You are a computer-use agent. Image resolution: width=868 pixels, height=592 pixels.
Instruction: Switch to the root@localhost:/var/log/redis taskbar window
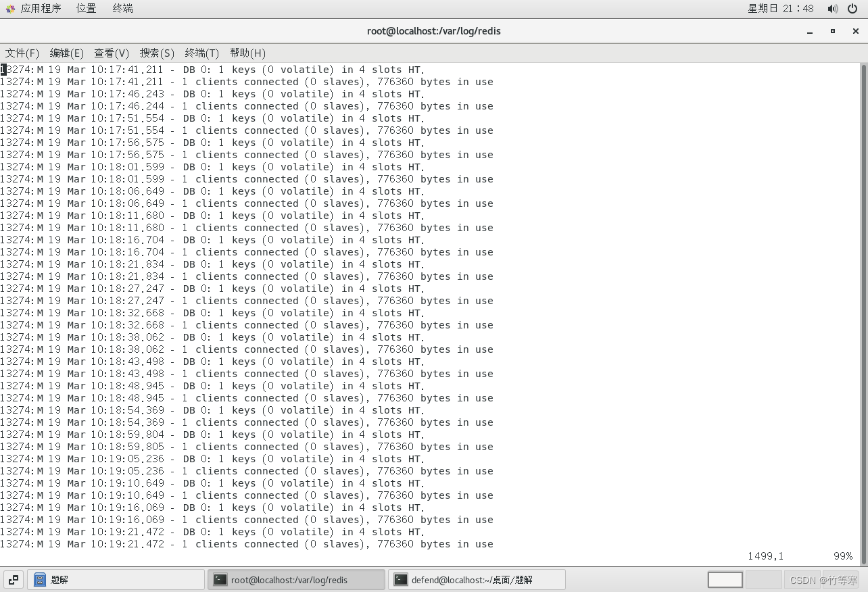pos(296,580)
